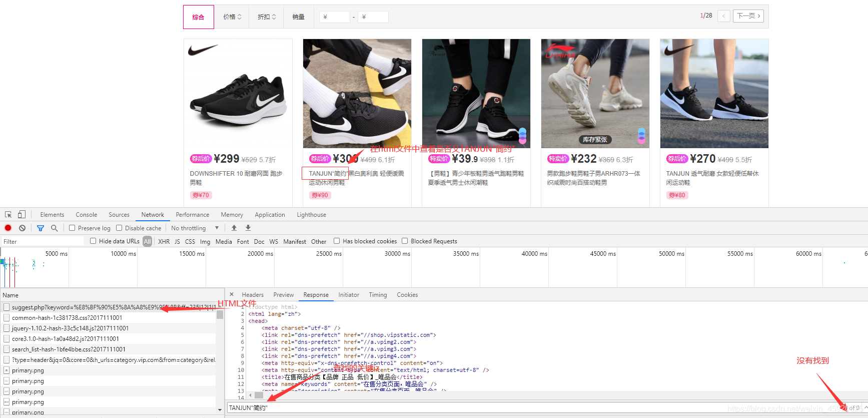This screenshot has height=418, width=868.
Task: Open the Sources panel
Action: click(x=119, y=215)
